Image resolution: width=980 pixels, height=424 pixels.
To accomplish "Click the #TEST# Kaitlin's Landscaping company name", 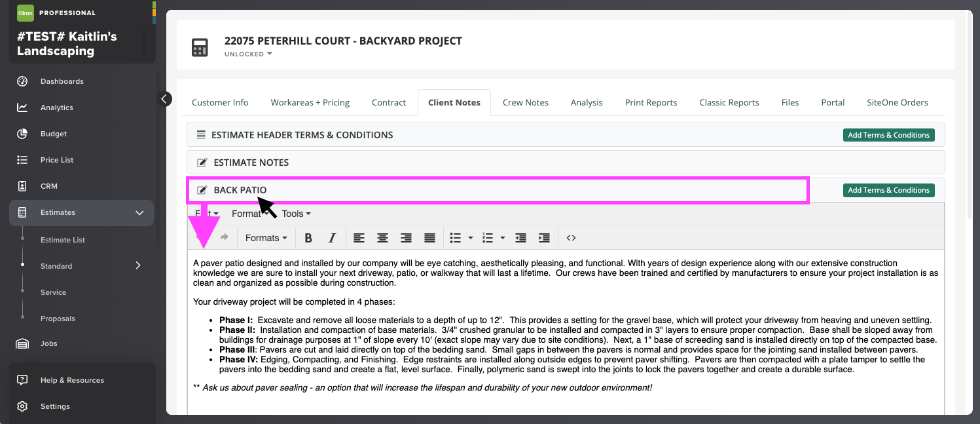I will (x=67, y=44).
